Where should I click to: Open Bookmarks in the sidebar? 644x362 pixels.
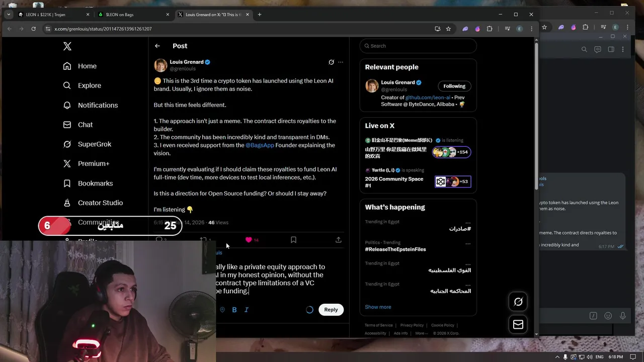click(x=88, y=184)
